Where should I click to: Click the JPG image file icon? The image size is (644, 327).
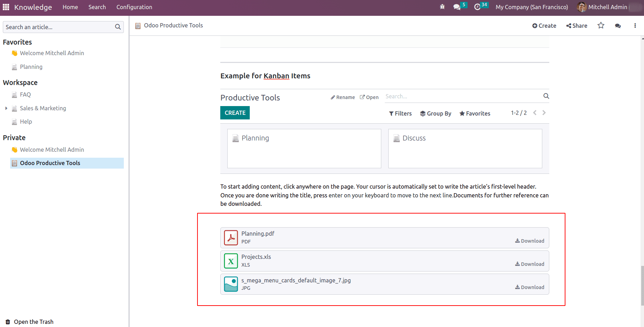click(231, 284)
